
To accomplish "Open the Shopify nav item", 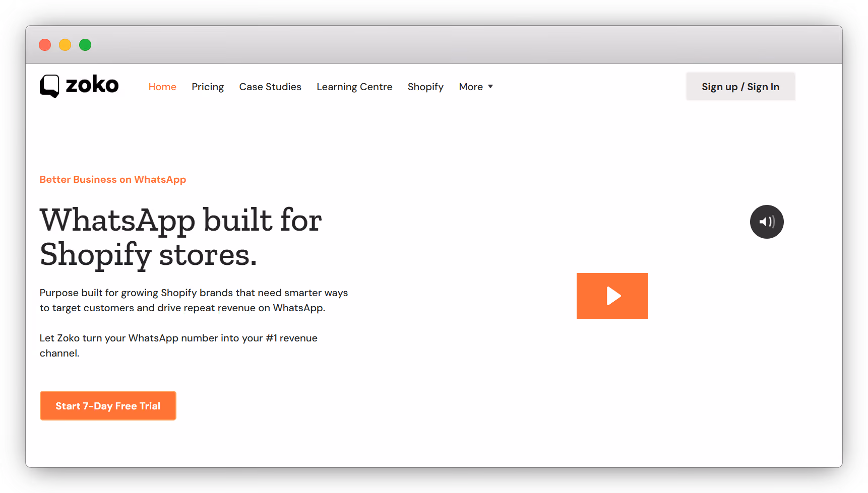I will [x=425, y=87].
